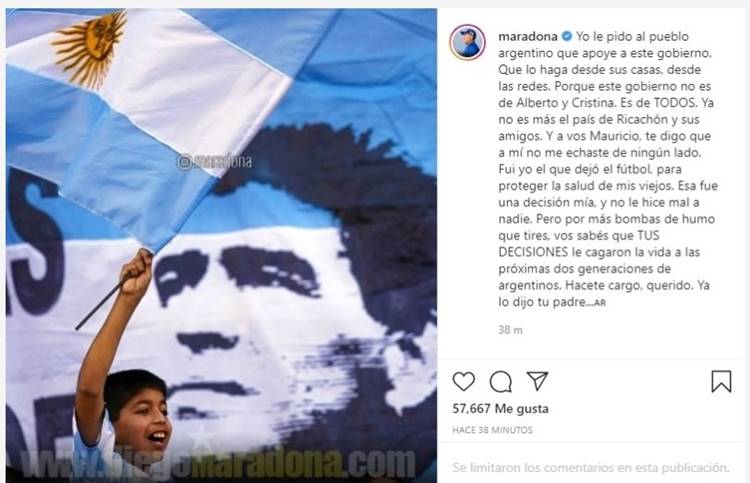750x483 pixels.
Task: Click the golden sun emblem on the flag
Action: coord(90,49)
